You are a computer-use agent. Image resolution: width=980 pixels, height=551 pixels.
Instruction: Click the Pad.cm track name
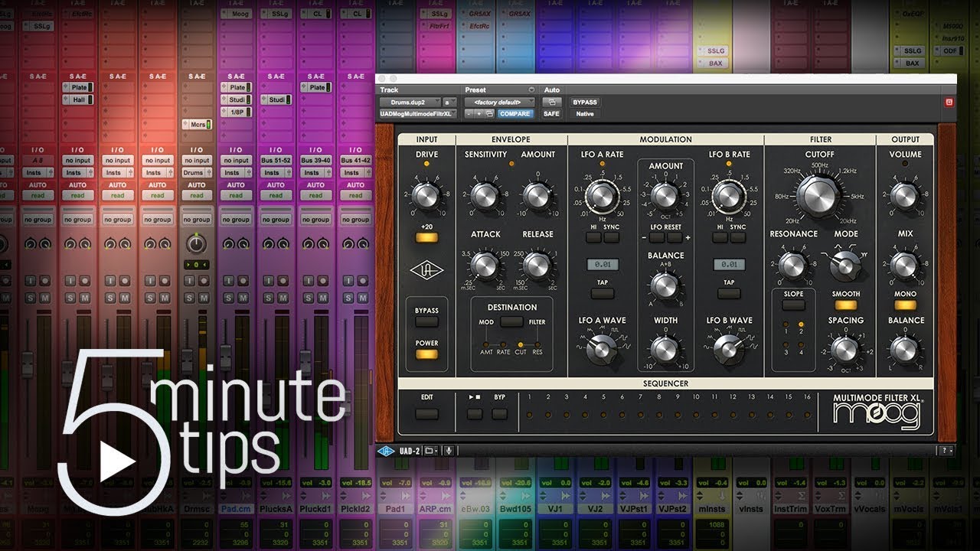[237, 508]
